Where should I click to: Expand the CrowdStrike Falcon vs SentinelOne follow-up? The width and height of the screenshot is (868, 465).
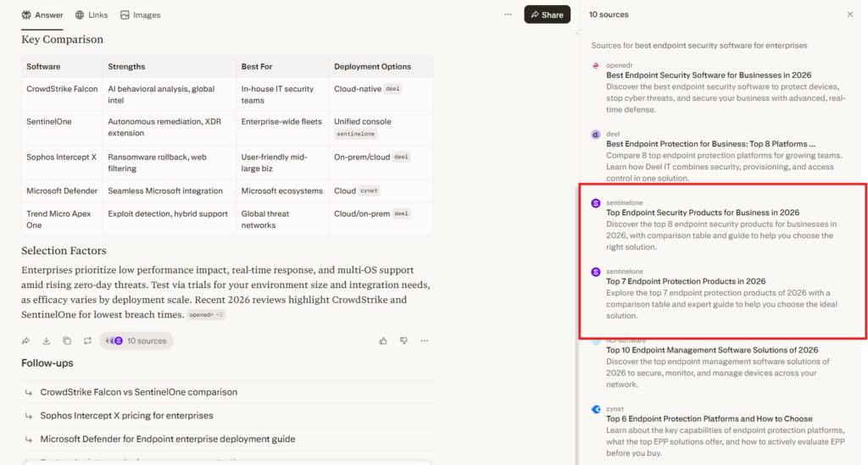tap(138, 392)
